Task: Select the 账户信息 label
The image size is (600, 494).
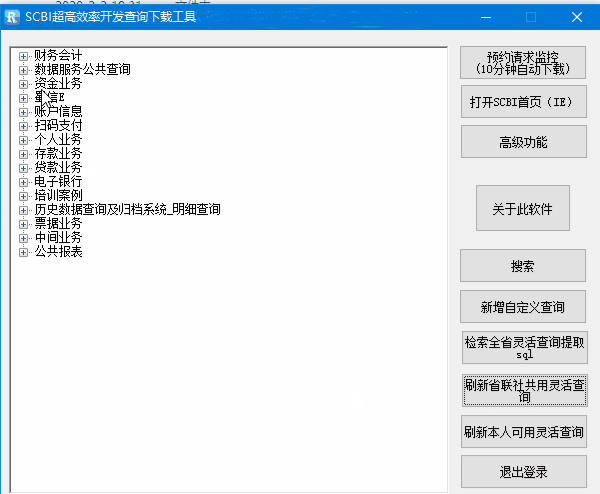Action: click(58, 111)
